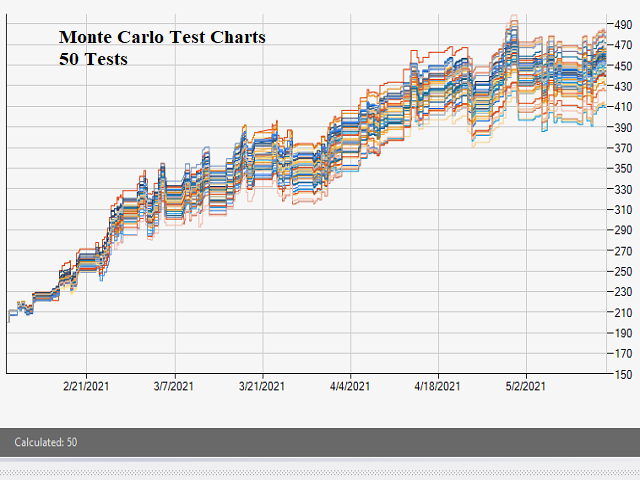640x480 pixels.
Task: Click the 370 value label
Action: click(625, 148)
